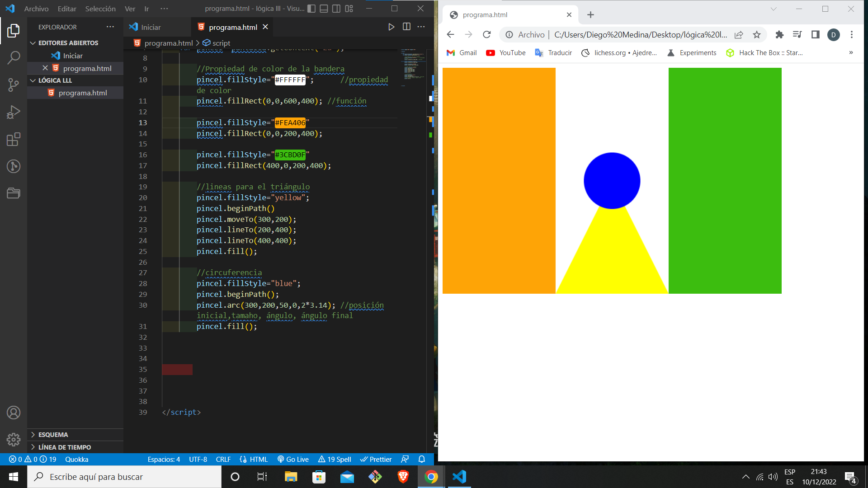Click Quokka in the status bar
This screenshot has width=868, height=488.
(77, 460)
